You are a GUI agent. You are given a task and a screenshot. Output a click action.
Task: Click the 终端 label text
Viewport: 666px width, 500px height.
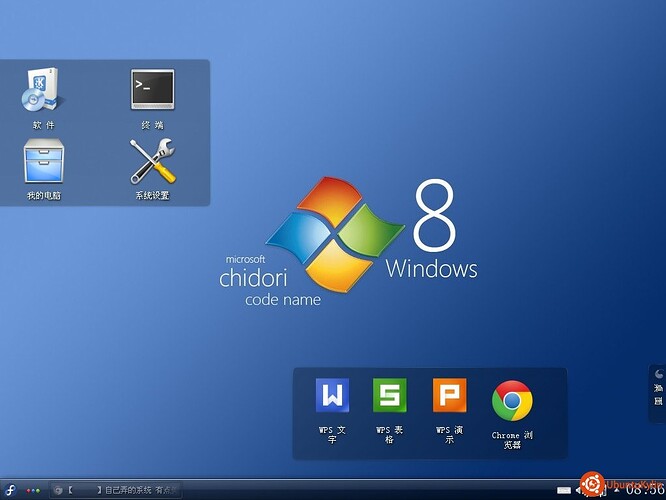tap(152, 125)
